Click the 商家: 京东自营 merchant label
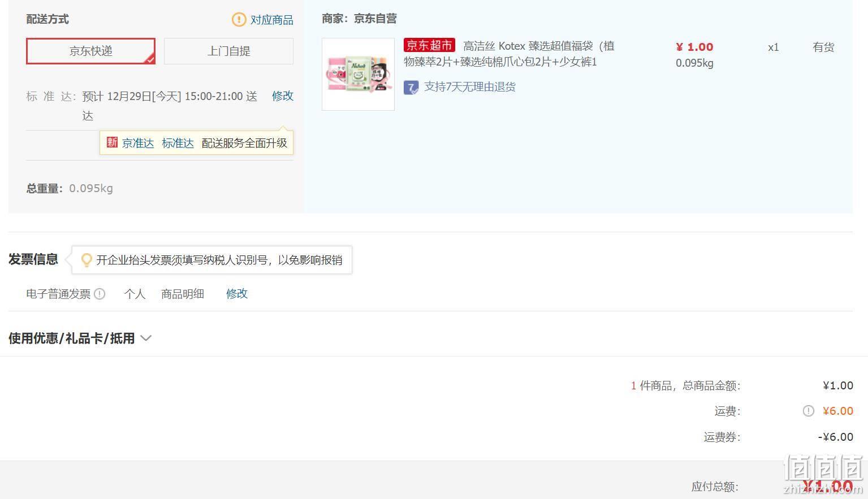Viewport: 868px width, 499px height. point(359,19)
